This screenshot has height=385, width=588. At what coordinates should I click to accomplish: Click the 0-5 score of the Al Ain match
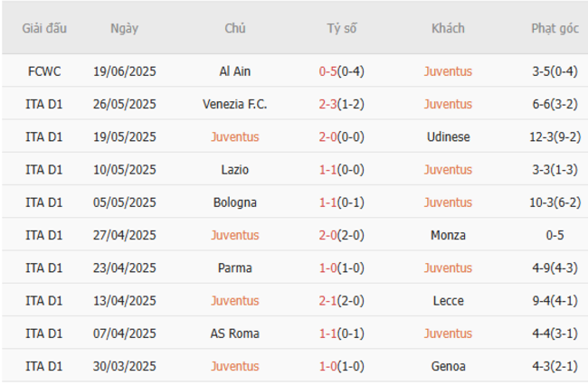(x=328, y=70)
